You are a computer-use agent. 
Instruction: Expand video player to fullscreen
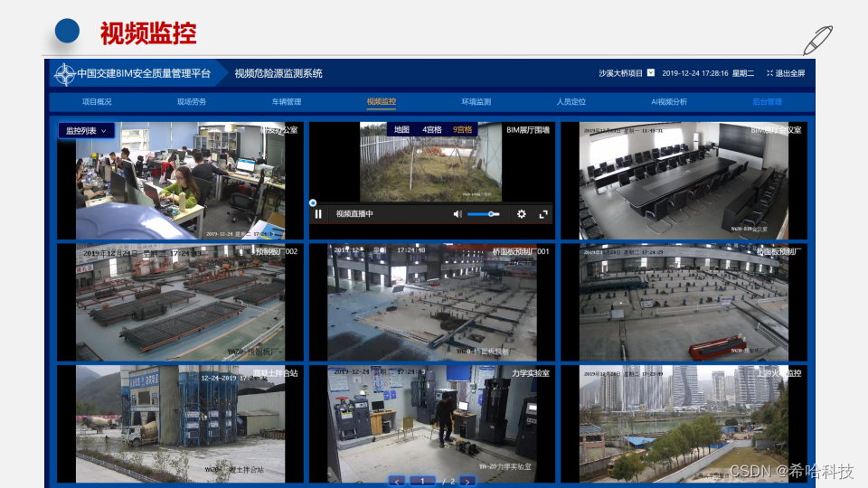[x=543, y=214]
